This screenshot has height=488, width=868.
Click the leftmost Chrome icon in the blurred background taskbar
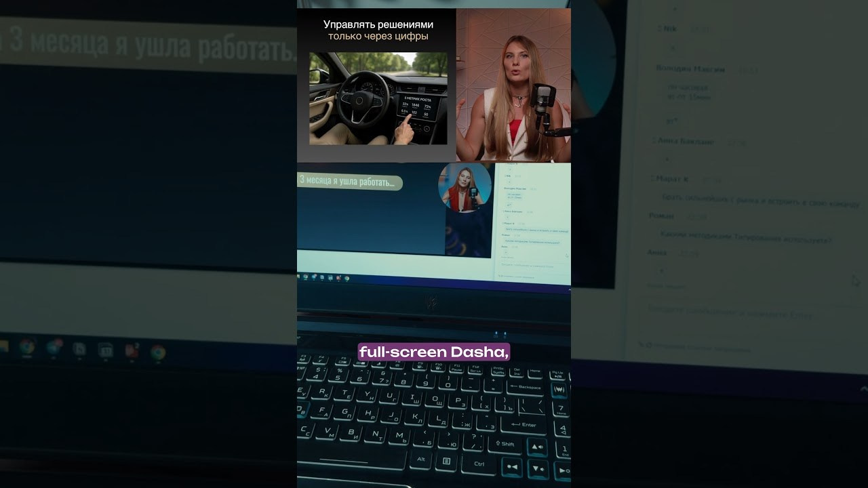(x=27, y=348)
